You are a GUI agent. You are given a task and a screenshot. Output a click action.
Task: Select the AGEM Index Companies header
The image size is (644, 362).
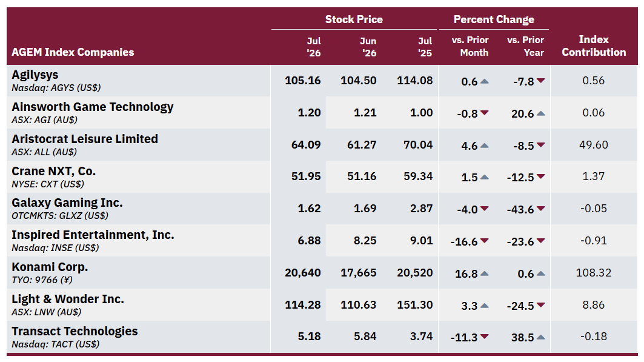click(x=73, y=52)
